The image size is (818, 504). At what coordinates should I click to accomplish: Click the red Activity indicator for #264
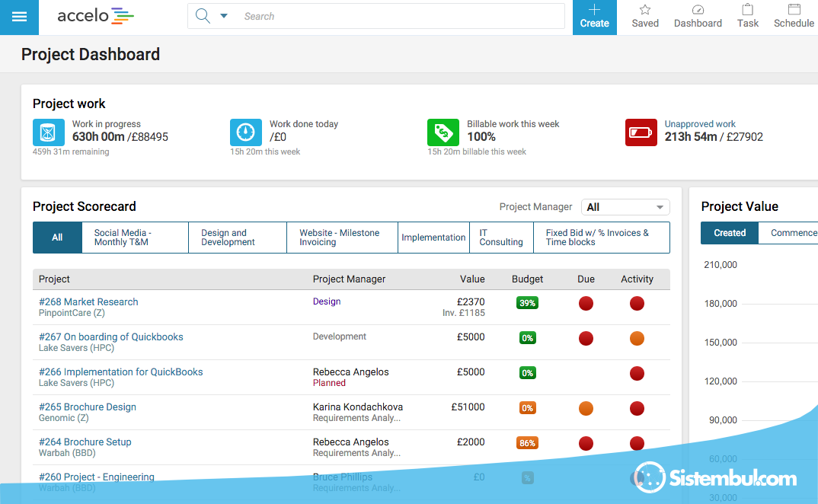click(x=637, y=444)
